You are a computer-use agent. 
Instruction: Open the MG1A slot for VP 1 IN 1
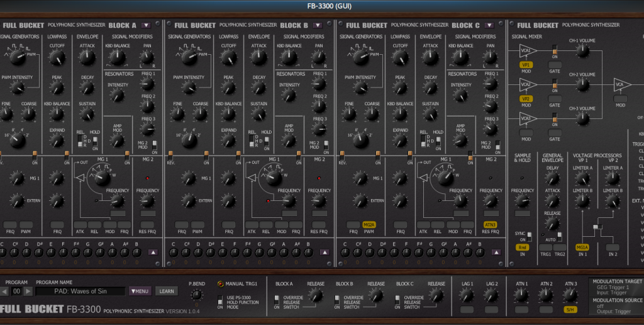pos(582,248)
